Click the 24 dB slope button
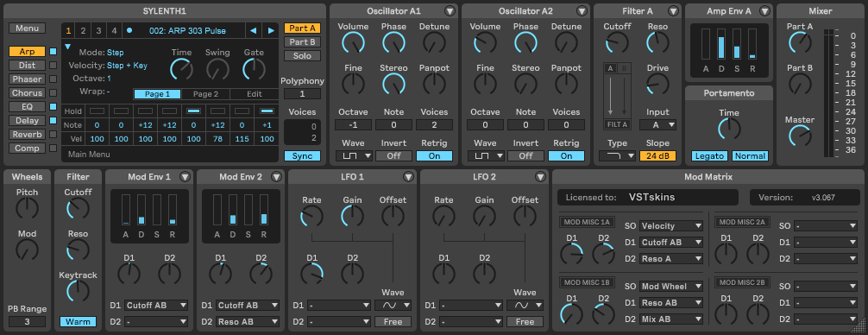The image size is (868, 335). click(x=657, y=156)
